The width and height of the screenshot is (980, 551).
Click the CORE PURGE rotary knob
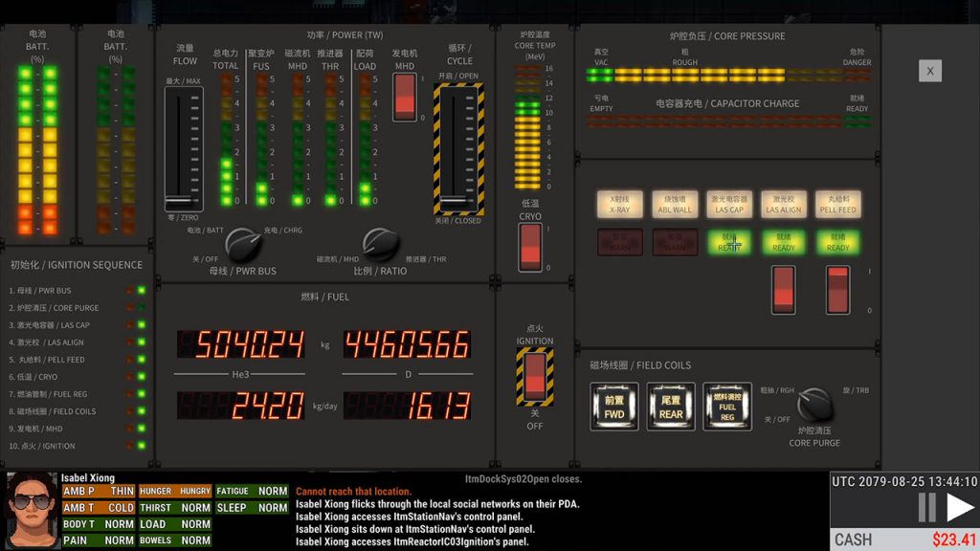[814, 406]
